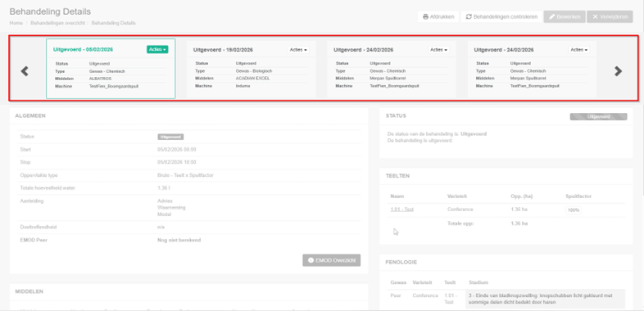Click the n/a Doeltreffendheid value
This screenshot has width=644, height=311.
pyautogui.click(x=161, y=227)
